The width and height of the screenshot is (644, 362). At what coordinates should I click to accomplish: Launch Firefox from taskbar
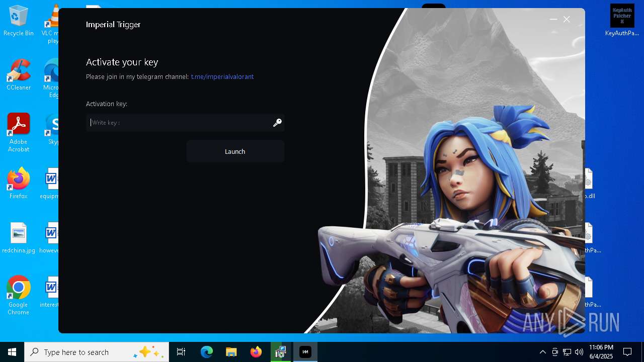(x=256, y=352)
